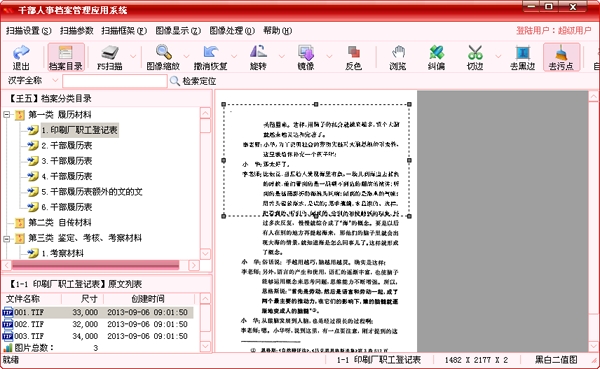Click the 检索定位 search button
Screen dimensions: 600x369
point(193,81)
